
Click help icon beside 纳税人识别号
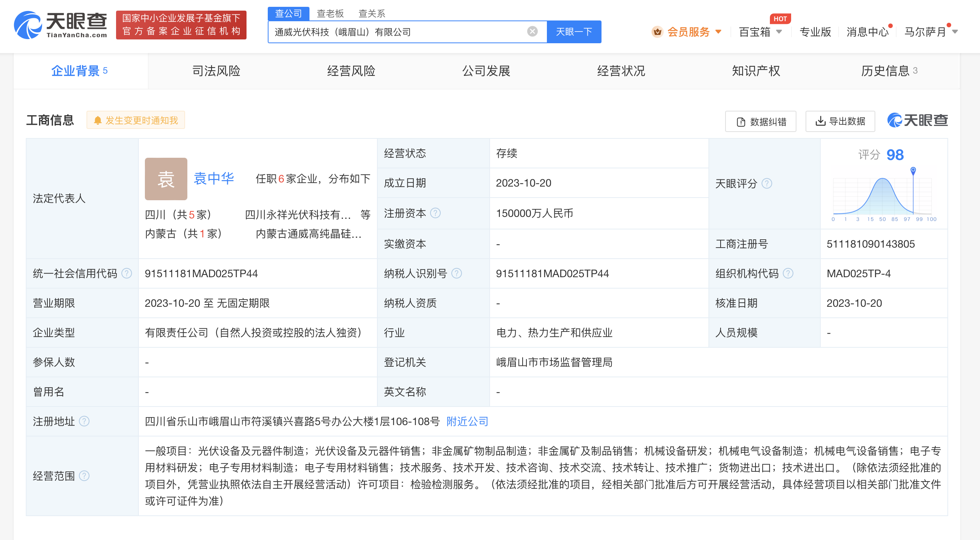pyautogui.click(x=457, y=273)
